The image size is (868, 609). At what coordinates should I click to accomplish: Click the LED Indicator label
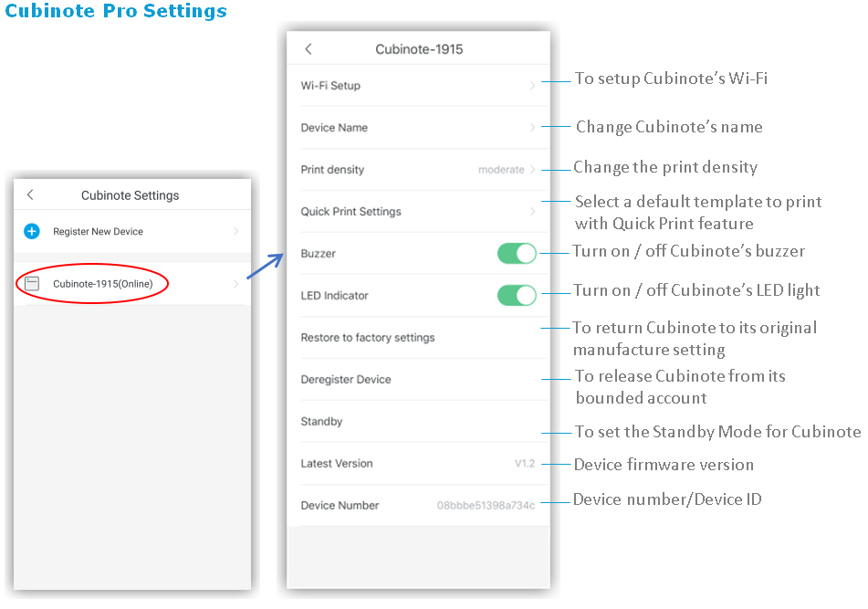334,296
